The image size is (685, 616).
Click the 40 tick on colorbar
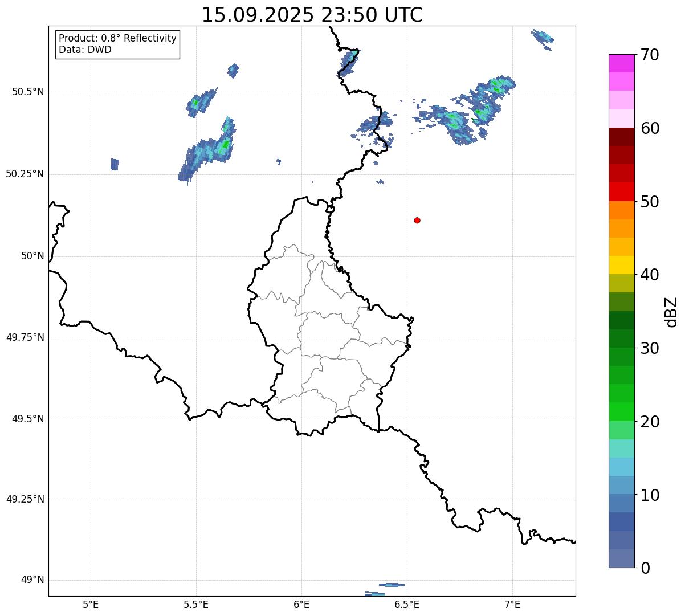[650, 275]
